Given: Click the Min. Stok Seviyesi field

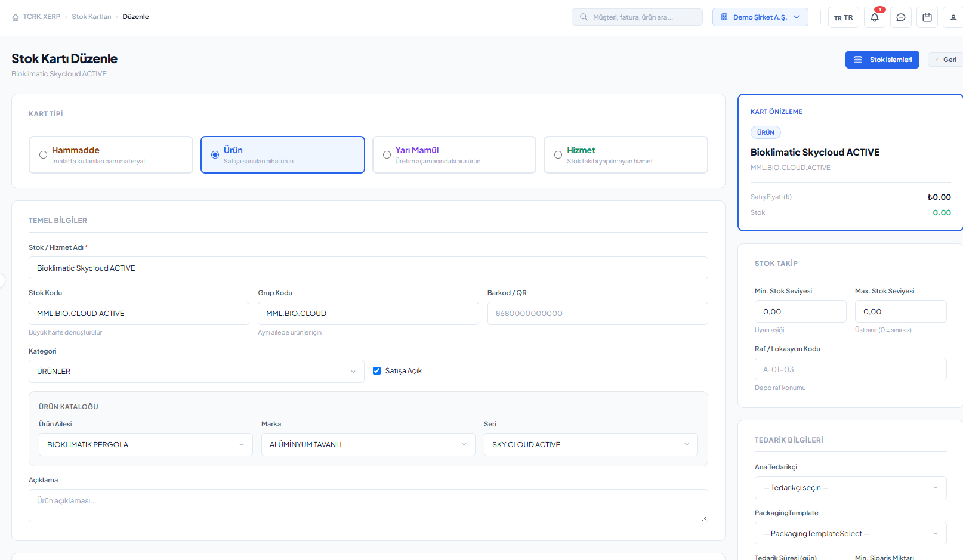Looking at the screenshot, I should [x=800, y=311].
